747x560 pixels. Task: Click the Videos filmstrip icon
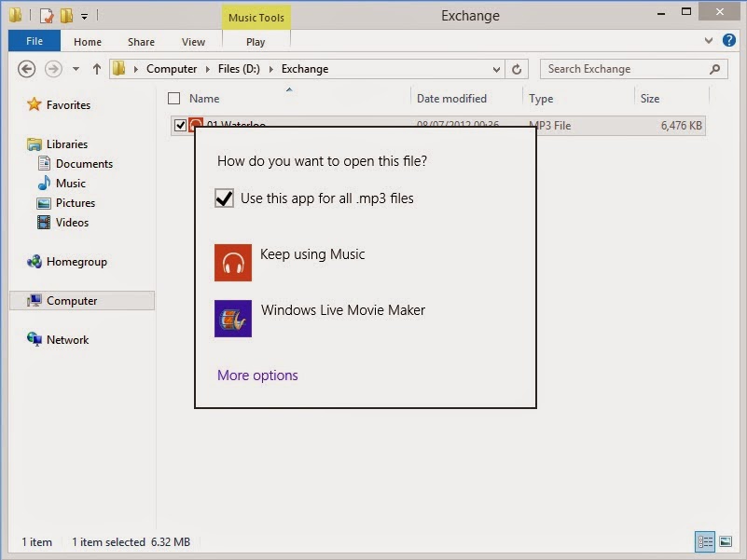pos(44,223)
